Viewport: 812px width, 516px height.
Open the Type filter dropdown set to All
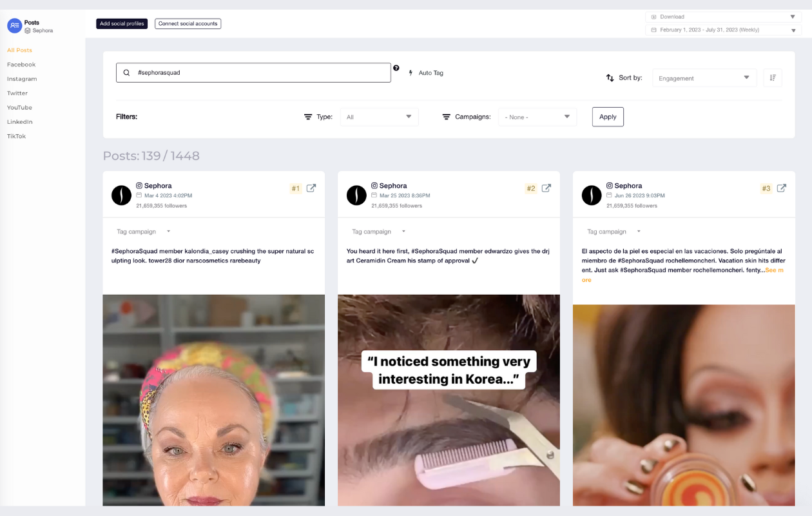click(379, 117)
